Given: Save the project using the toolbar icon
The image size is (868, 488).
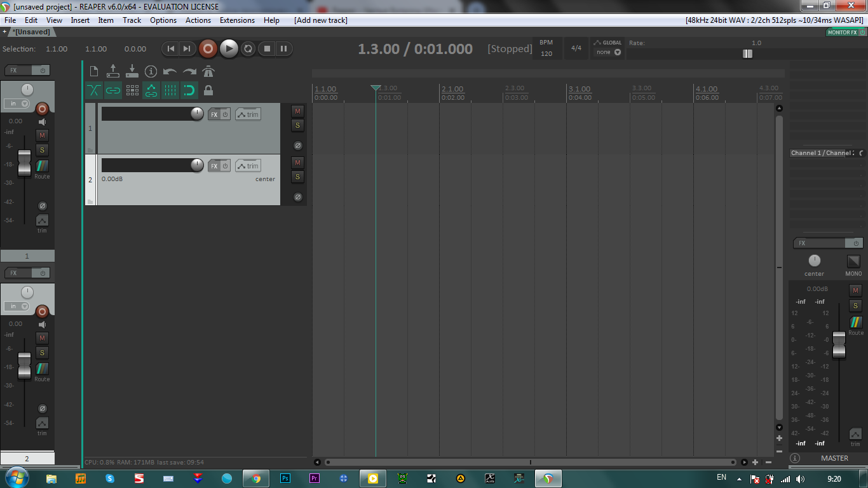Looking at the screenshot, I should 132,71.
